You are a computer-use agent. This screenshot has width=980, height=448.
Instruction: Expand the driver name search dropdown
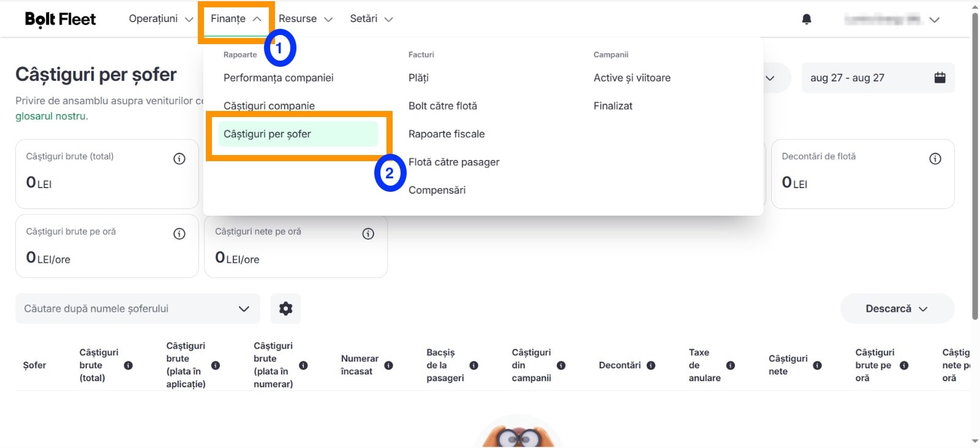(x=138, y=308)
